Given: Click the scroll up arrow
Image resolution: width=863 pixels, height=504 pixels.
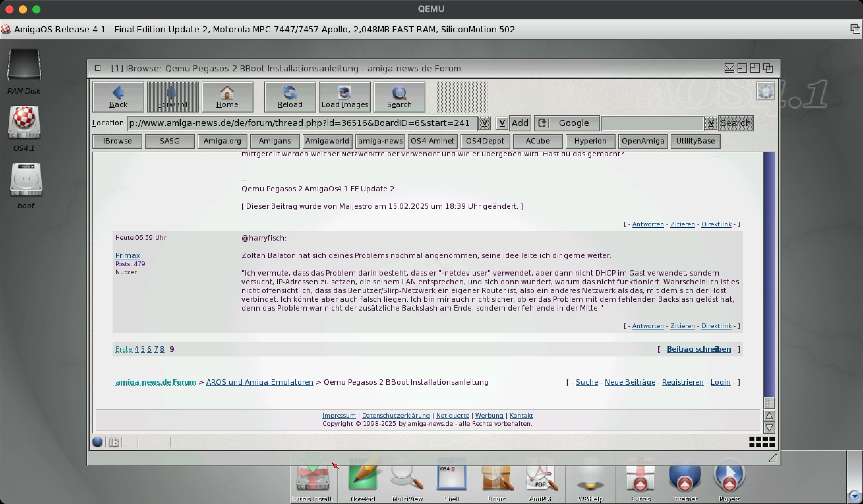Looking at the screenshot, I should (x=769, y=416).
